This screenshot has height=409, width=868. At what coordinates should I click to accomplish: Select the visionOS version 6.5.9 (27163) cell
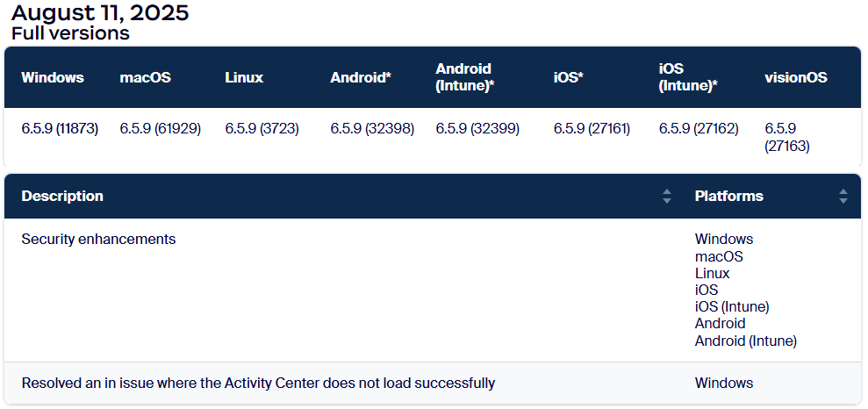coord(787,138)
